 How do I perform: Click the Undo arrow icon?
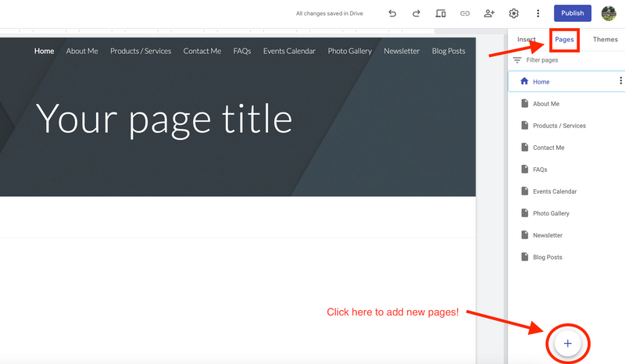click(392, 13)
